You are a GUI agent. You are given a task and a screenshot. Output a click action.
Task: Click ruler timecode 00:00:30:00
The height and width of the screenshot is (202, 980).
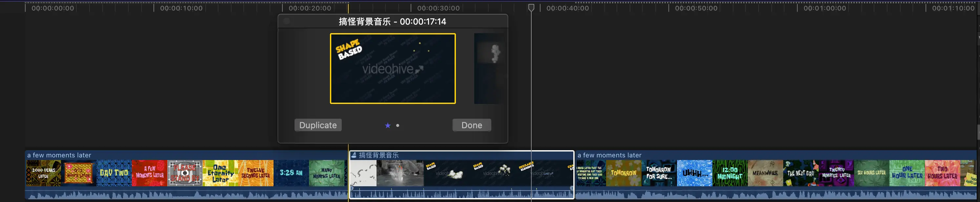438,8
